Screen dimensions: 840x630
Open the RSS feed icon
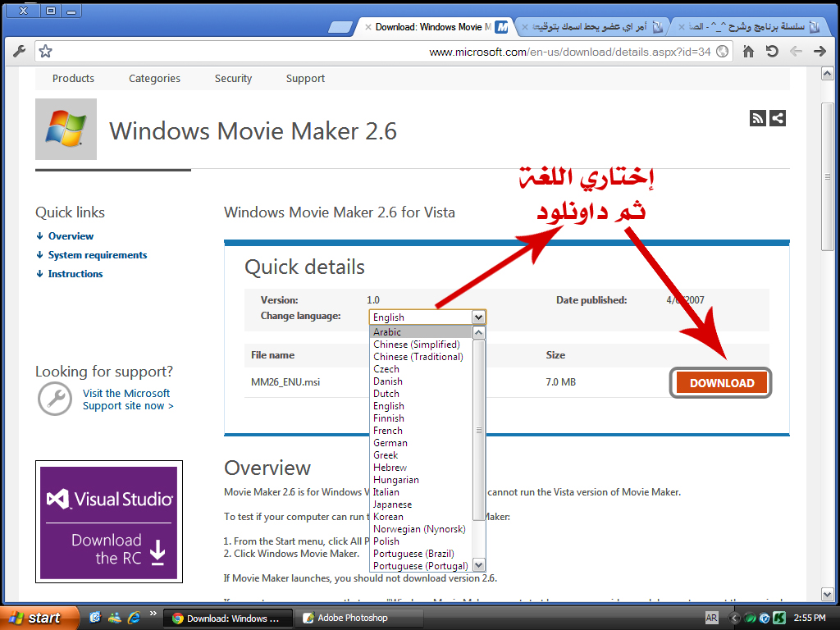click(x=757, y=118)
